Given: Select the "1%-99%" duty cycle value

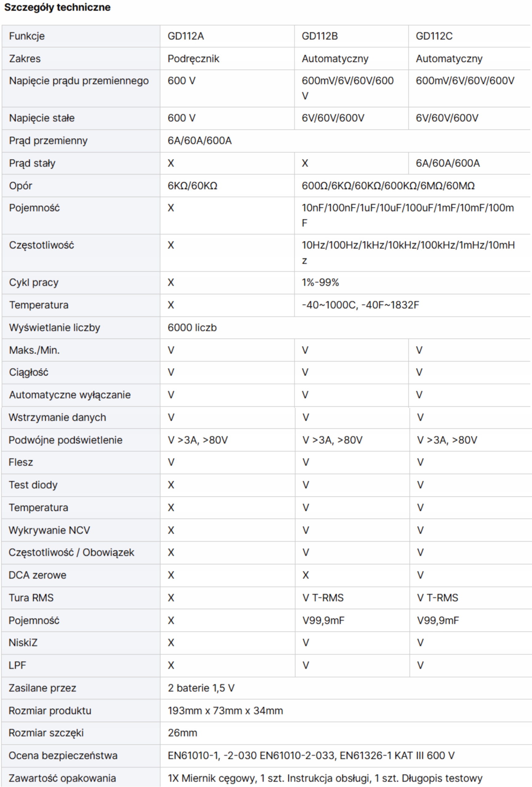Looking at the screenshot, I should (320, 283).
